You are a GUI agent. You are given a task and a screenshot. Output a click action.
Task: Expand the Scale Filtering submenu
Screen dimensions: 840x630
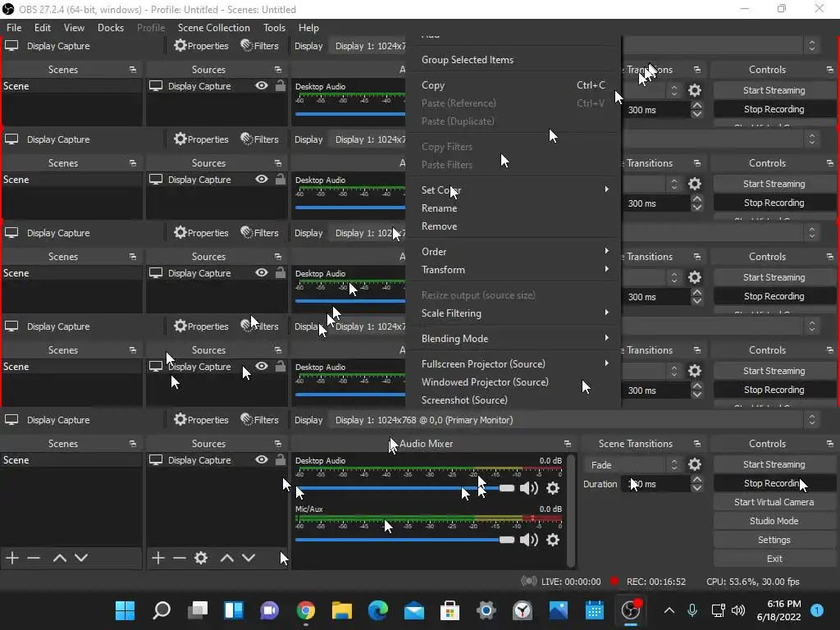click(x=514, y=313)
